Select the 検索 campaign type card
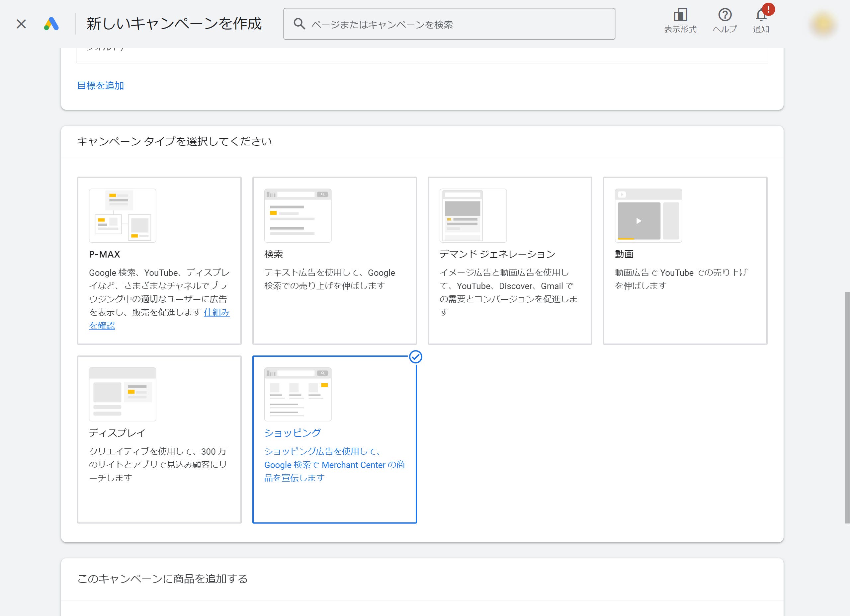 pyautogui.click(x=335, y=261)
